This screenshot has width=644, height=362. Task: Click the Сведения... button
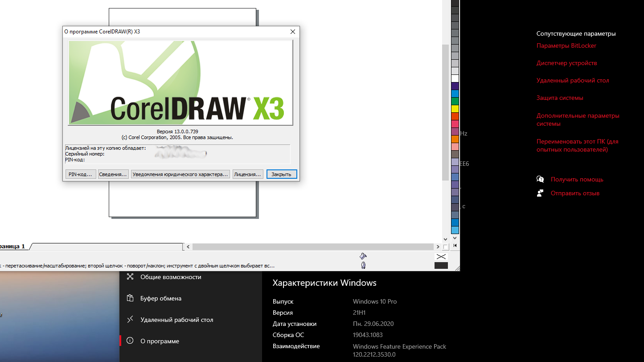click(x=113, y=174)
